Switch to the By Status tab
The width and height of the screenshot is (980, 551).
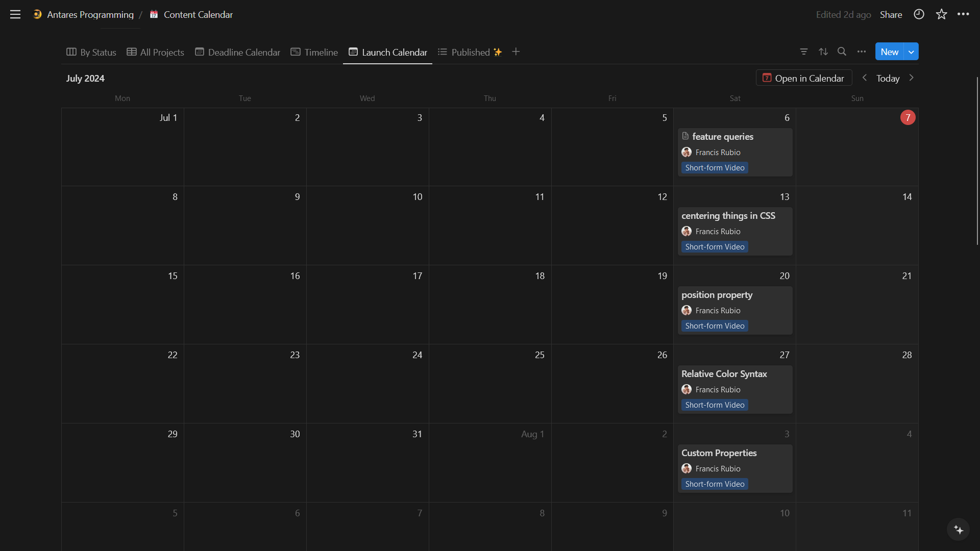pos(91,52)
